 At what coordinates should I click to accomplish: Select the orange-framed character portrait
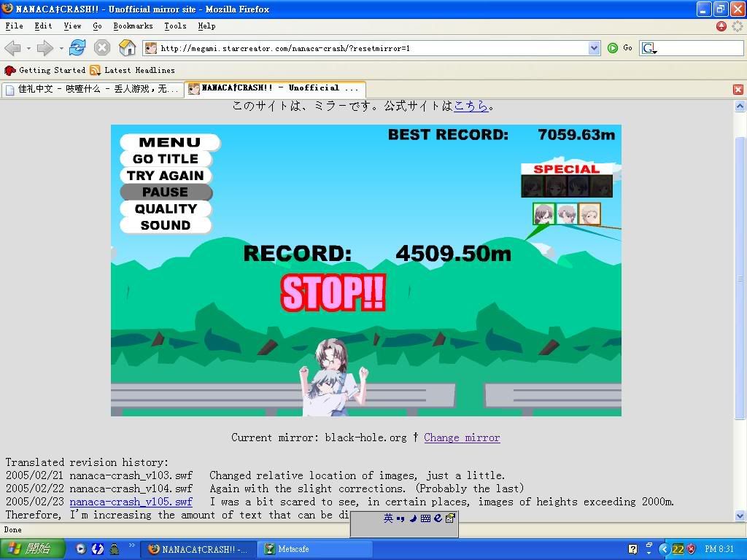(x=589, y=214)
